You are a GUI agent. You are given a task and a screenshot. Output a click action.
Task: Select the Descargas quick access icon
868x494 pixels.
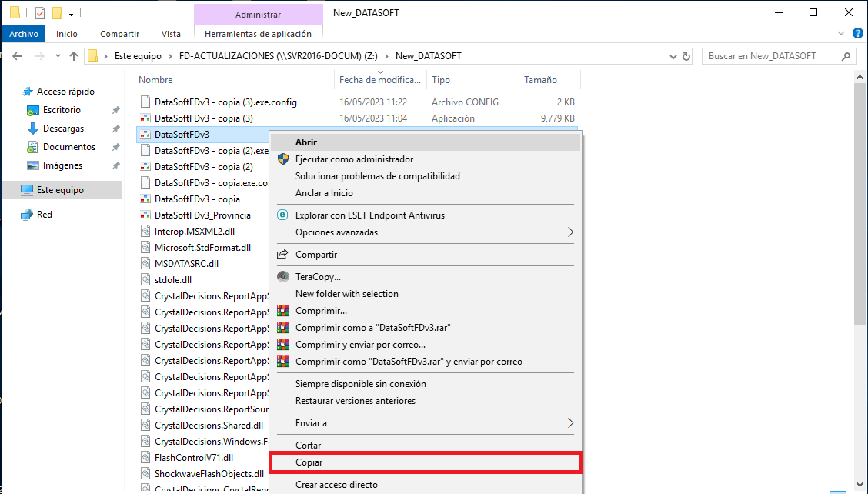[x=32, y=129]
